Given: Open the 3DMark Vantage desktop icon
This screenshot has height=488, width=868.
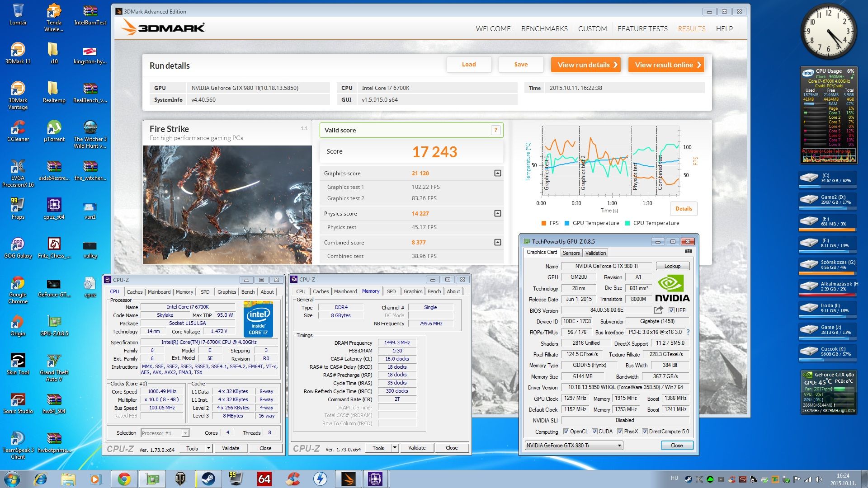Looking at the screenshot, I should [18, 95].
